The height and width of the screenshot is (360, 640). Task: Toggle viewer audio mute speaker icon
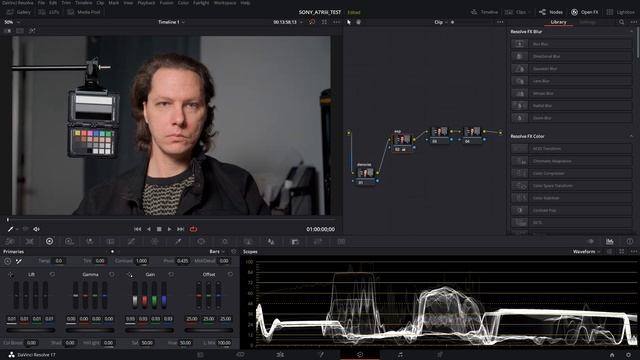pyautogui.click(x=36, y=229)
